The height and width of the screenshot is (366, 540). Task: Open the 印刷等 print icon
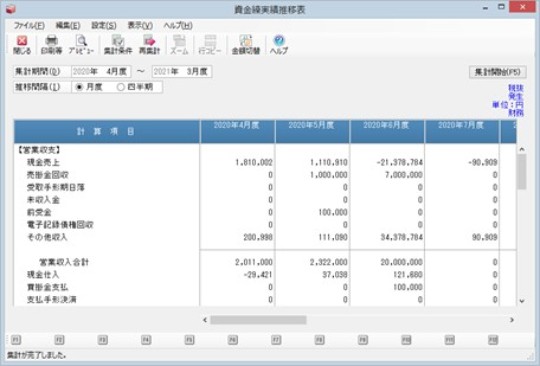point(52,45)
